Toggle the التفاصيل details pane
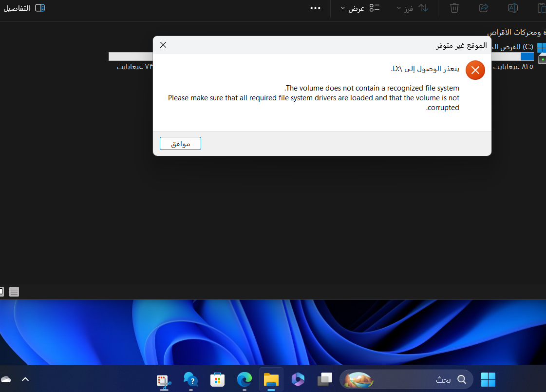Viewport: 546px width, 392px height. (24, 8)
